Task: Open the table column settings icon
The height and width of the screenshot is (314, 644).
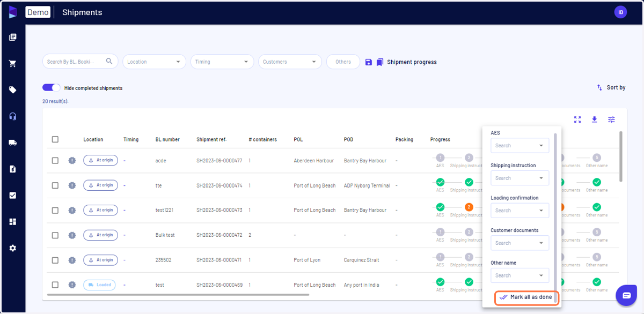Action: point(611,119)
